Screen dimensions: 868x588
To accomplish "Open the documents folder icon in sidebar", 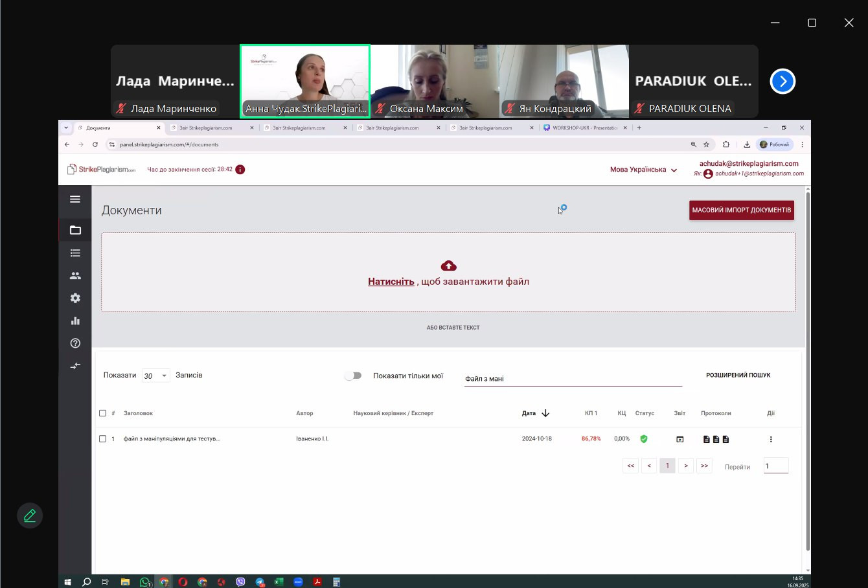I will click(x=75, y=230).
